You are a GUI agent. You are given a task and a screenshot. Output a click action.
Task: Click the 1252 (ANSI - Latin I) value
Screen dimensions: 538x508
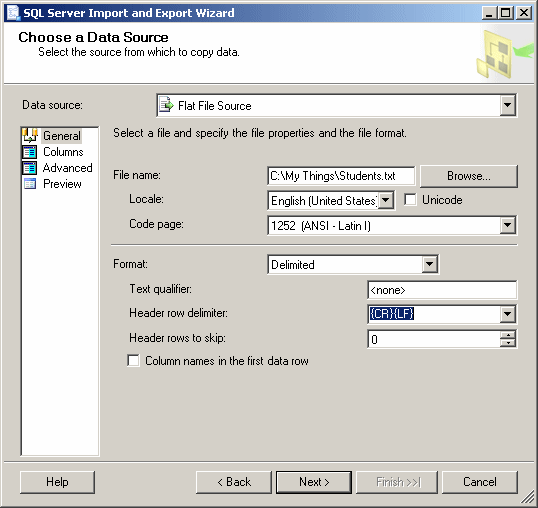point(321,226)
